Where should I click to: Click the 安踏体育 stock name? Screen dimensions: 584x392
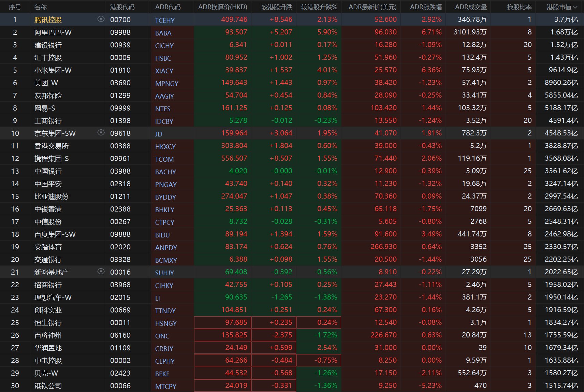tap(48, 247)
